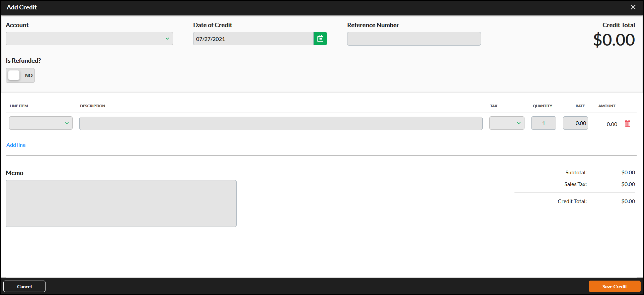Click the Add Credit dialog title
644x295 pixels.
[22, 7]
